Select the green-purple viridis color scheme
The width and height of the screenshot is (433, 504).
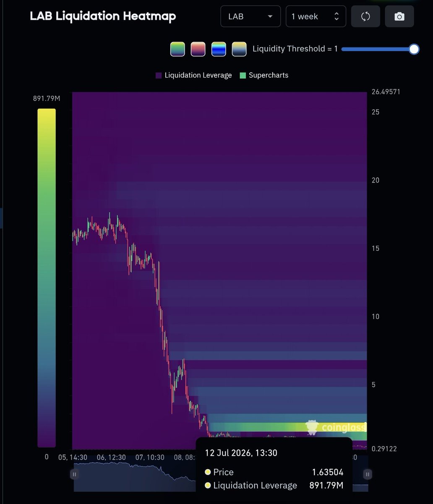pos(177,49)
